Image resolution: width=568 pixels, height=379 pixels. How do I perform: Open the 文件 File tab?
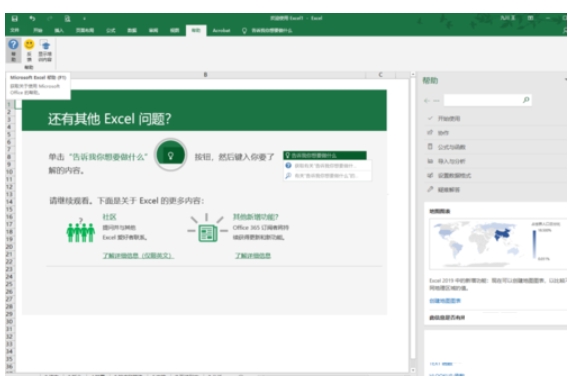coord(15,30)
